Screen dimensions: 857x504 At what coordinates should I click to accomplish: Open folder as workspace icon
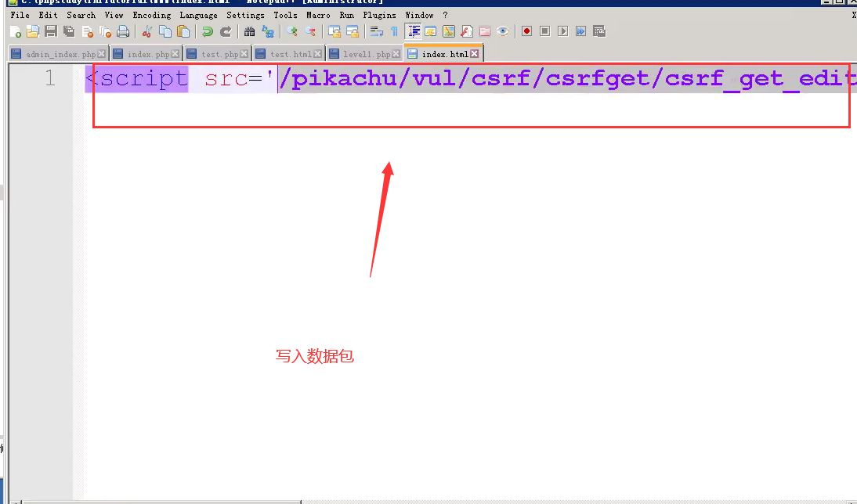point(485,31)
